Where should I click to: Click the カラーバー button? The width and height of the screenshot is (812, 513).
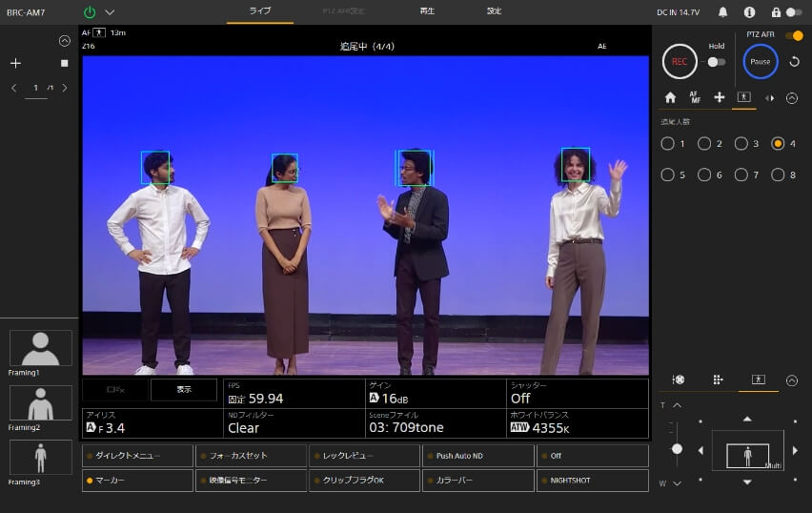coord(477,481)
